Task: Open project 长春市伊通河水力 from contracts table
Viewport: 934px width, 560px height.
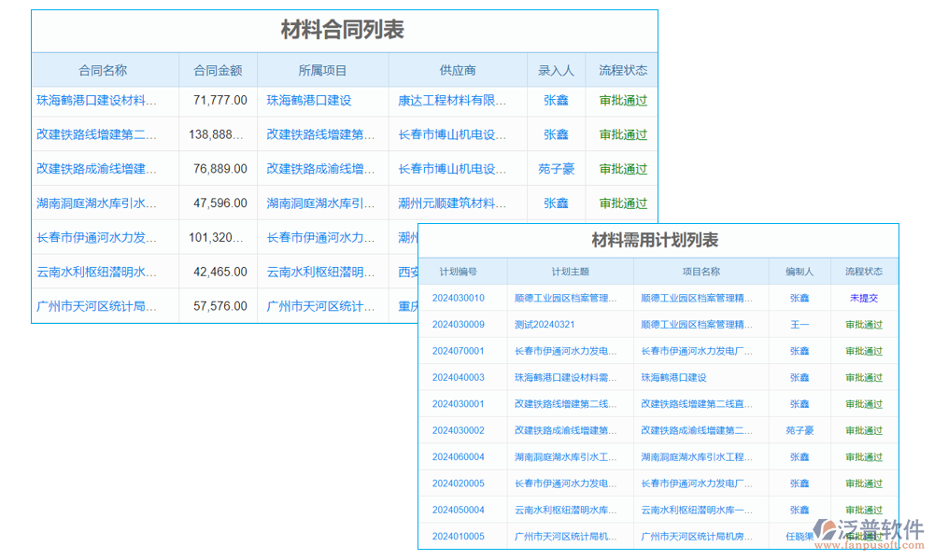Action: coord(324,237)
